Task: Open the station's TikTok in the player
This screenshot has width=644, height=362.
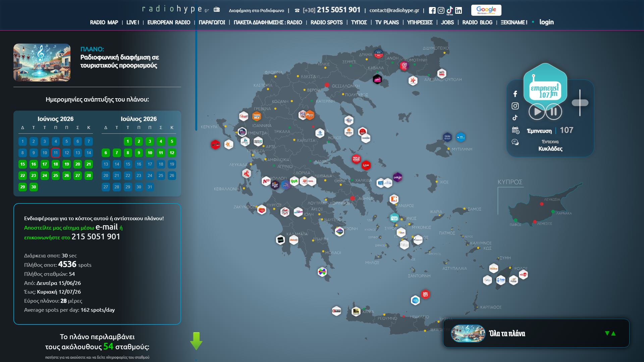Action: (515, 118)
